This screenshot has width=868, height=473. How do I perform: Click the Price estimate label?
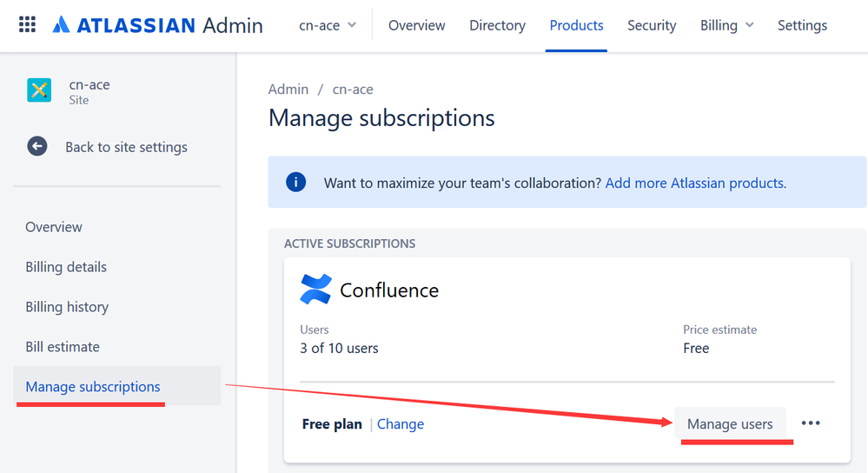[x=719, y=330]
